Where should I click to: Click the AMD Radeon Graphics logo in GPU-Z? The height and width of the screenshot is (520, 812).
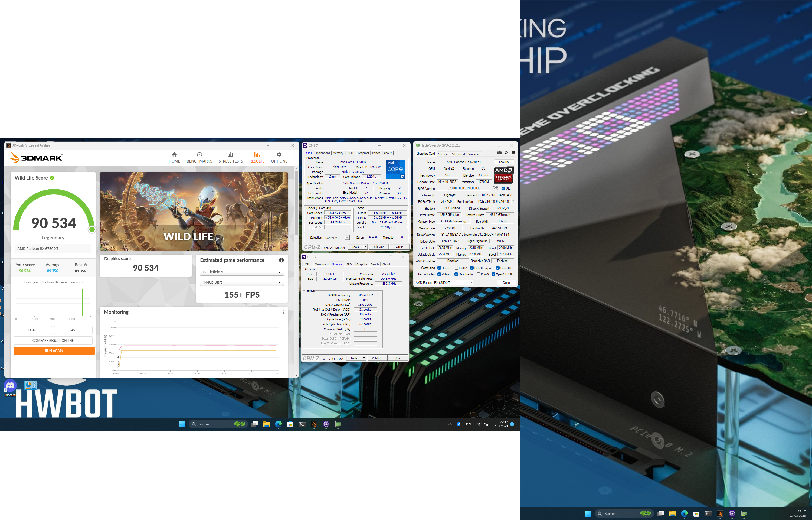pos(503,175)
